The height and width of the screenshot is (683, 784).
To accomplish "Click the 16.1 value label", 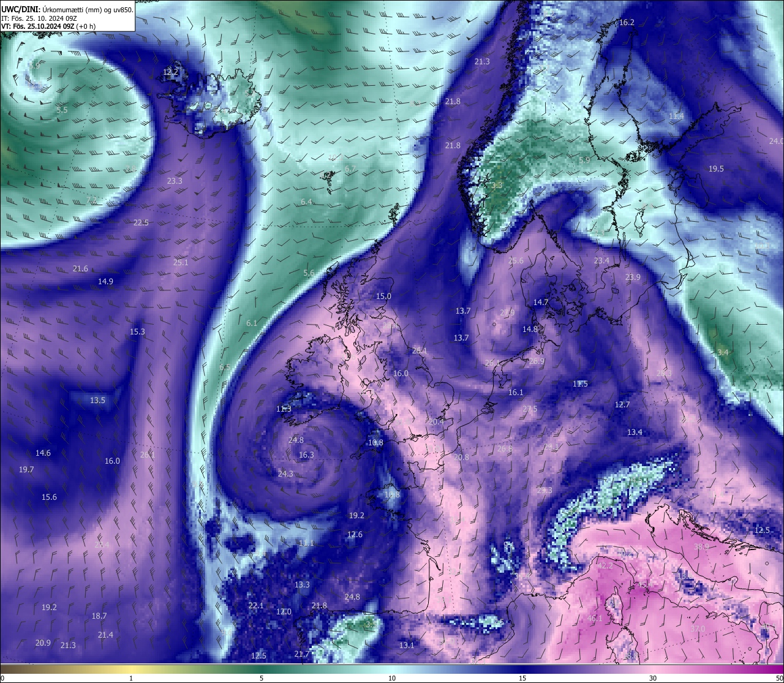I will click(516, 392).
